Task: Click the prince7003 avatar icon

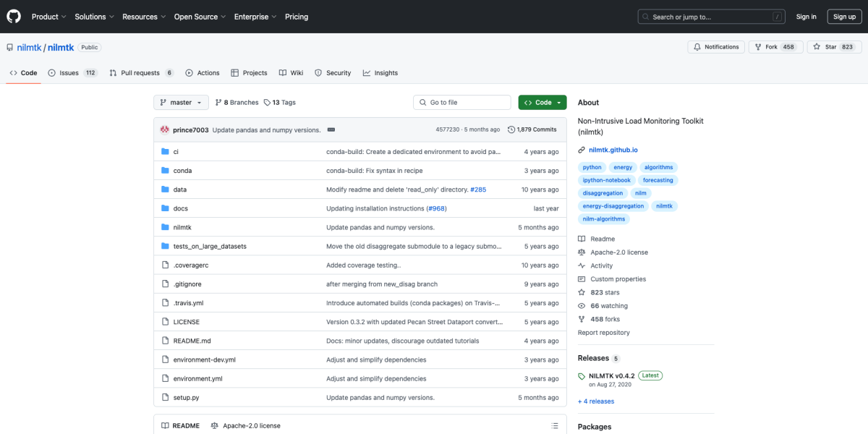Action: pos(165,130)
